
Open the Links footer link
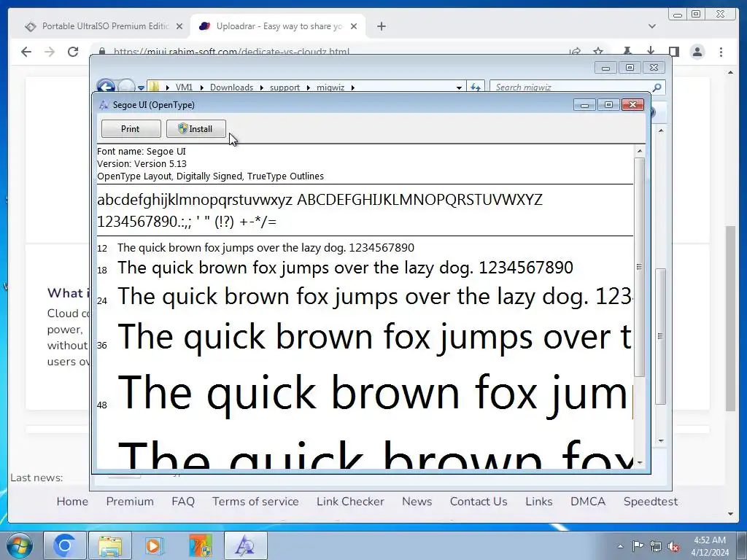pos(539,502)
